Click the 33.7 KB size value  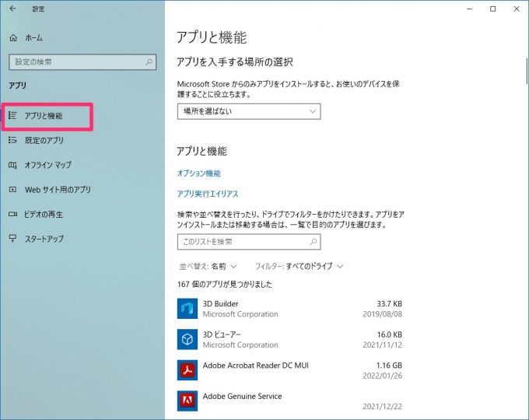pos(389,303)
